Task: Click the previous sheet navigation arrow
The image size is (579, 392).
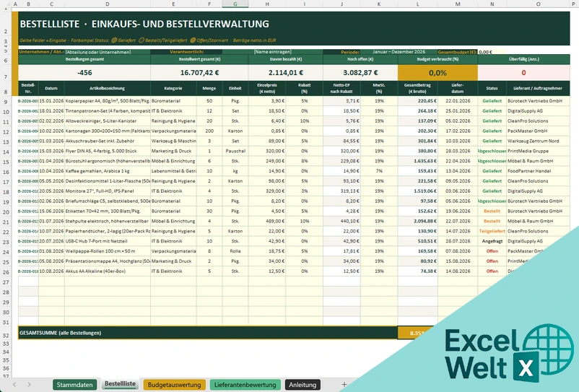Action: point(14,385)
